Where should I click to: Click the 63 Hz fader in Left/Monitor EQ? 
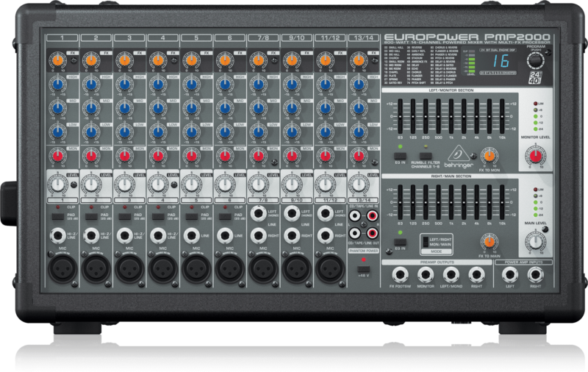(x=400, y=117)
